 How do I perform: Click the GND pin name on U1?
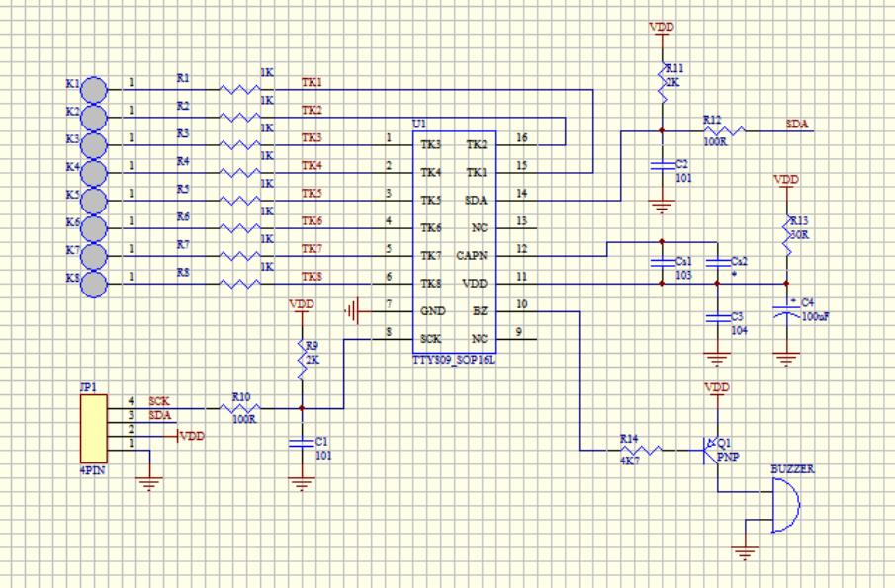tap(433, 311)
